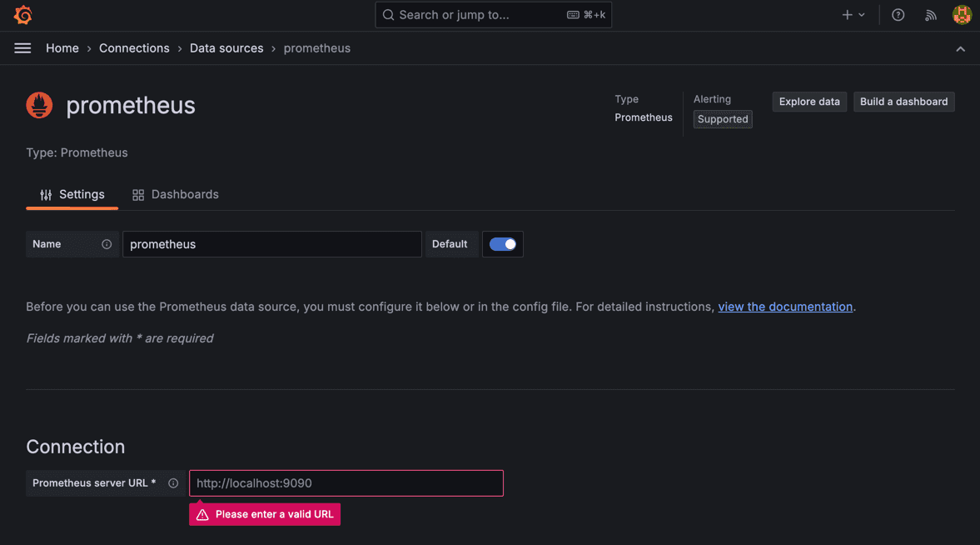The width and height of the screenshot is (980, 545).
Task: Go to the Home breadcrumb
Action: pyautogui.click(x=62, y=48)
